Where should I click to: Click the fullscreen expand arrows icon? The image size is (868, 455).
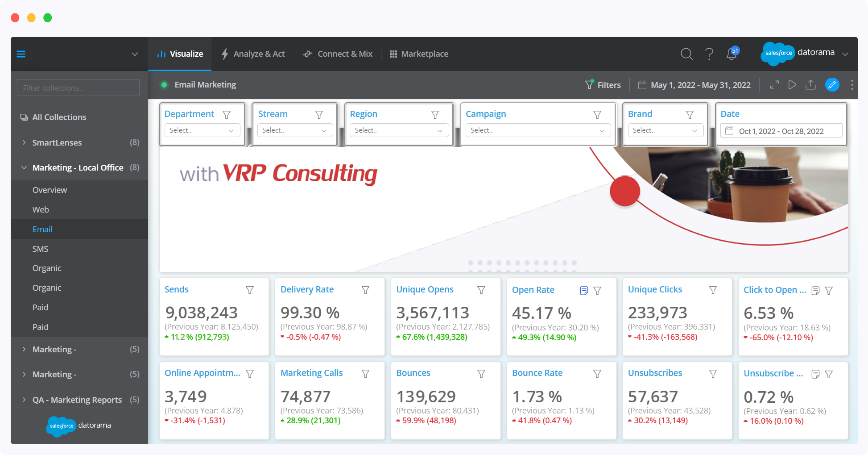(x=774, y=85)
